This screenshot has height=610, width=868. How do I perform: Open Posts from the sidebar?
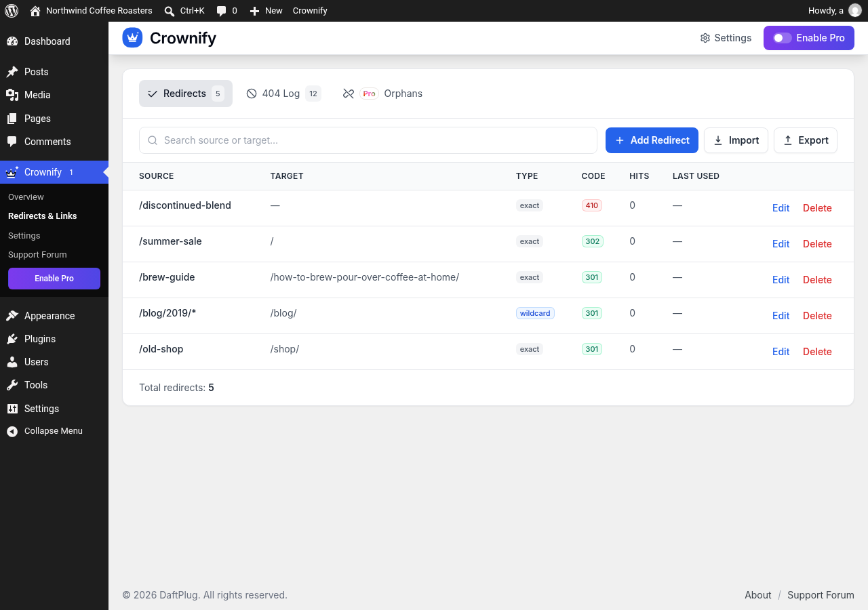coord(54,72)
